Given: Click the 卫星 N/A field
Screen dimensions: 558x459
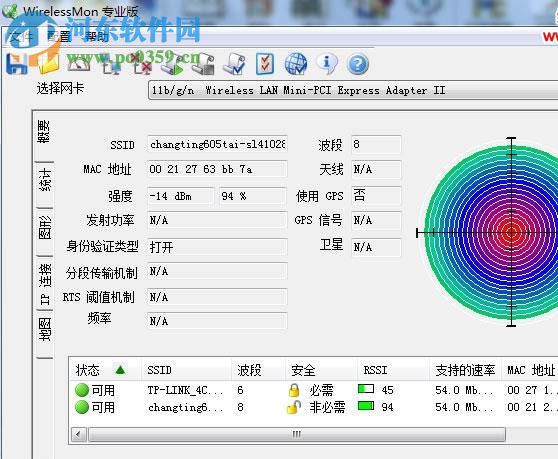Looking at the screenshot, I should click(x=376, y=247).
